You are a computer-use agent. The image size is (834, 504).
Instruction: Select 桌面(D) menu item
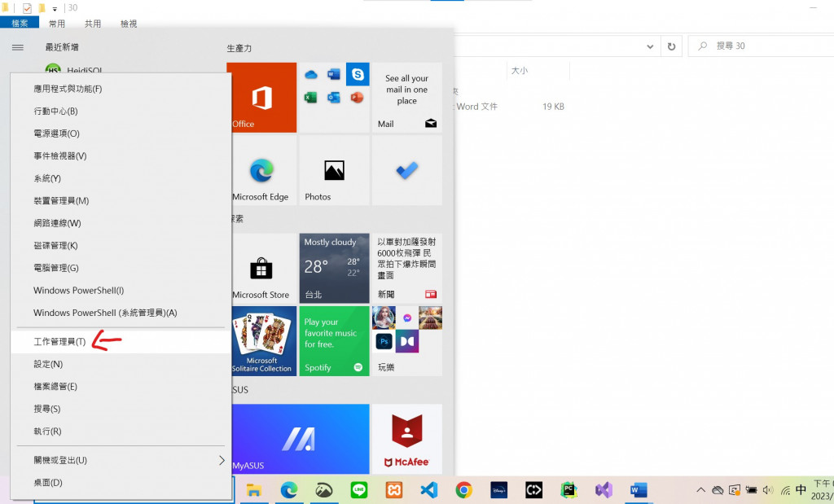121,482
